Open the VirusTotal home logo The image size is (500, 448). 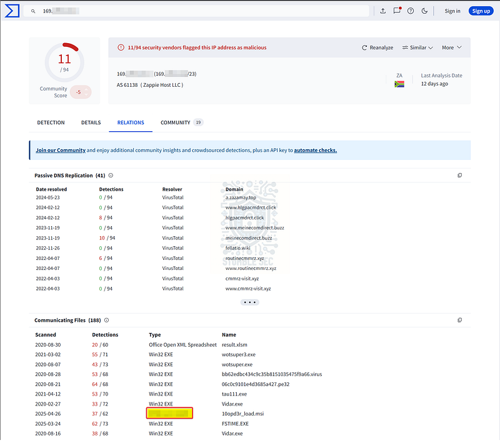(12, 11)
